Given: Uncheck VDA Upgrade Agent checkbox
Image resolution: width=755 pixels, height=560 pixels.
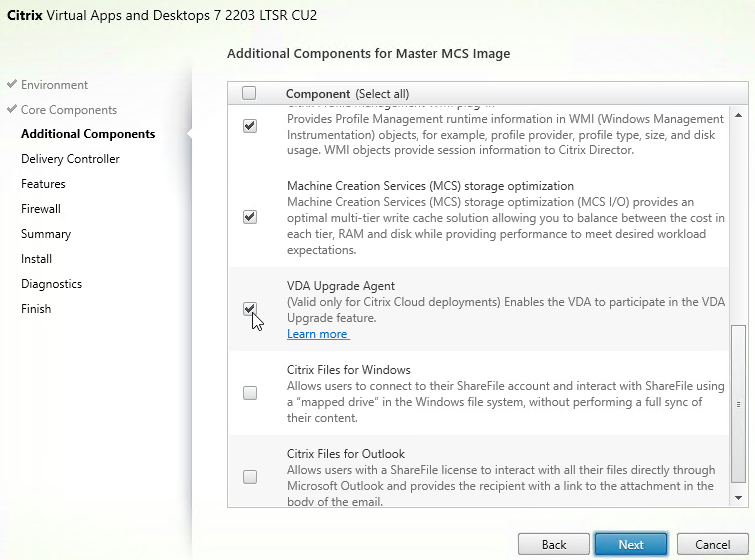Looking at the screenshot, I should pyautogui.click(x=250, y=309).
